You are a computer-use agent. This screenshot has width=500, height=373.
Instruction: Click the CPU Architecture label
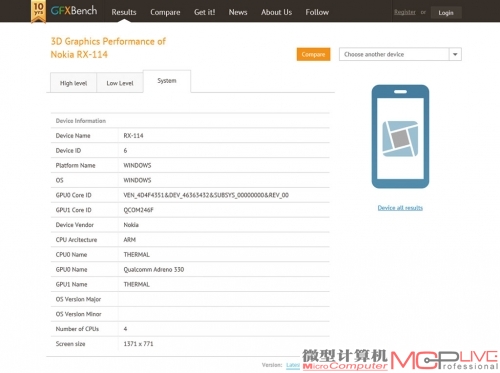tap(76, 240)
